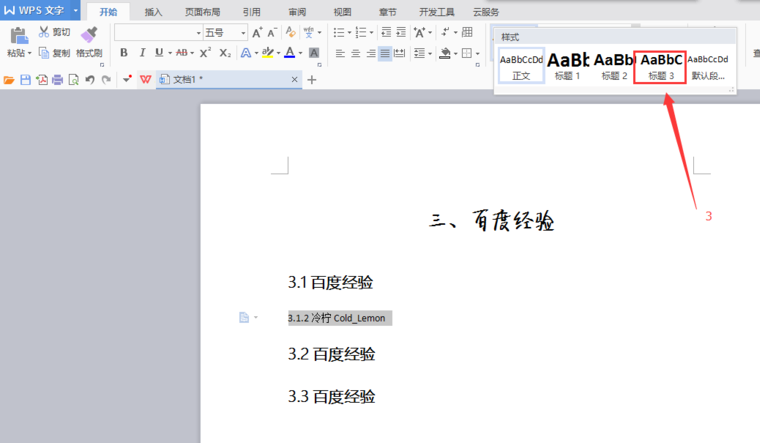Apply character shading icon
Viewport: 760px width, 443px height.
314,52
